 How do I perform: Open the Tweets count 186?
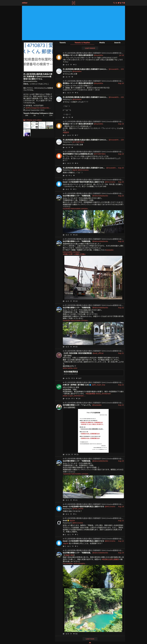coord(26,115)
